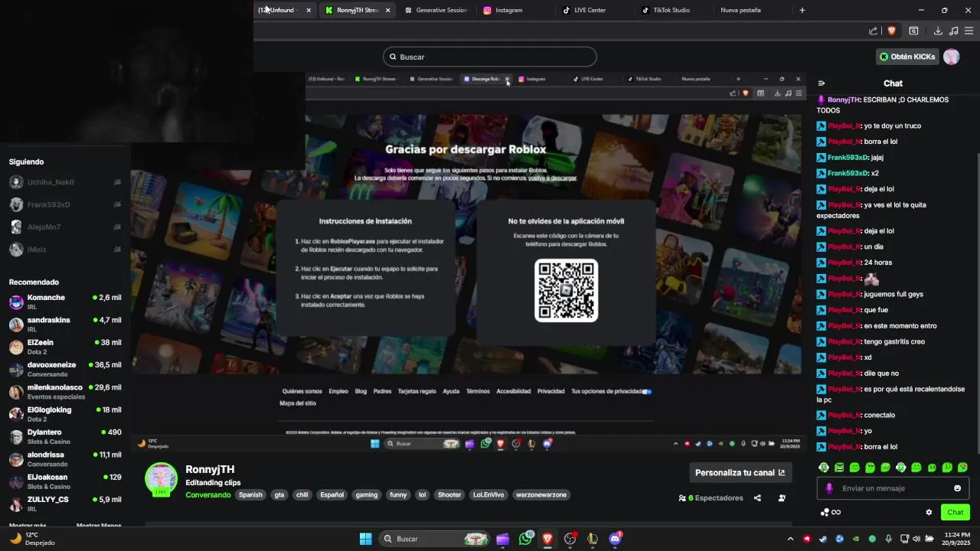Click the Brave Shields lion icon
Image resolution: width=980 pixels, height=551 pixels.
point(891,31)
